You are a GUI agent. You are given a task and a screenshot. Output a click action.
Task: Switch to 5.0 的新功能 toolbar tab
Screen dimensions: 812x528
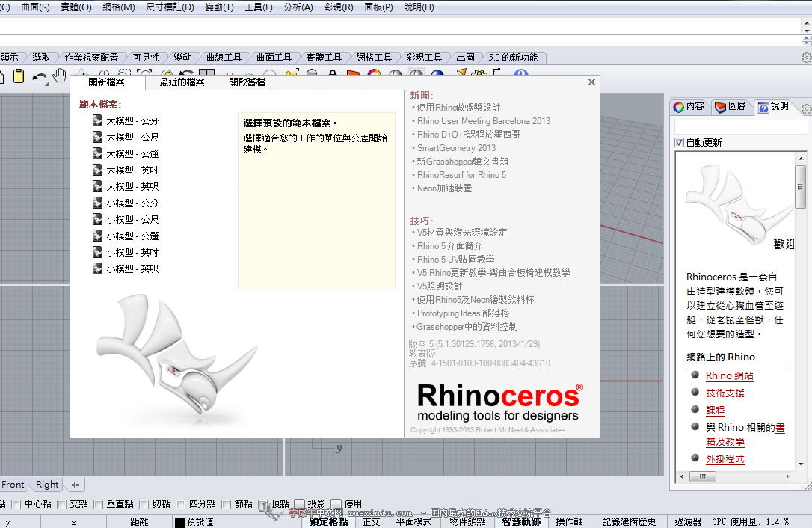[513, 58]
